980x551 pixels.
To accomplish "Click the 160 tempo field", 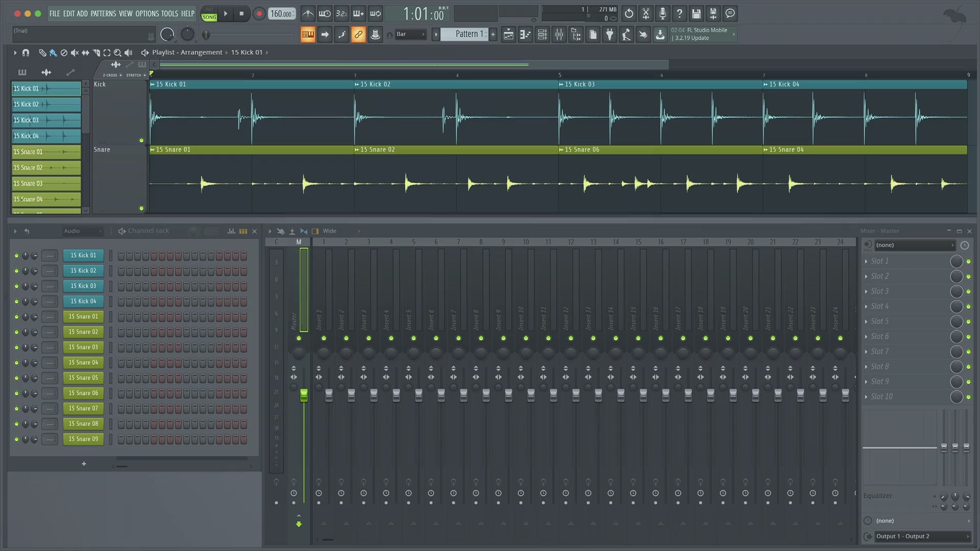I will click(x=282, y=14).
